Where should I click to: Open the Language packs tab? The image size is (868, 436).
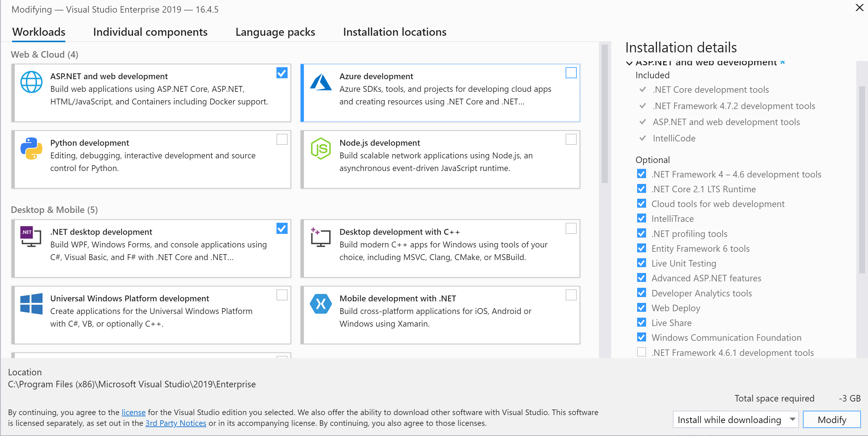coord(275,32)
